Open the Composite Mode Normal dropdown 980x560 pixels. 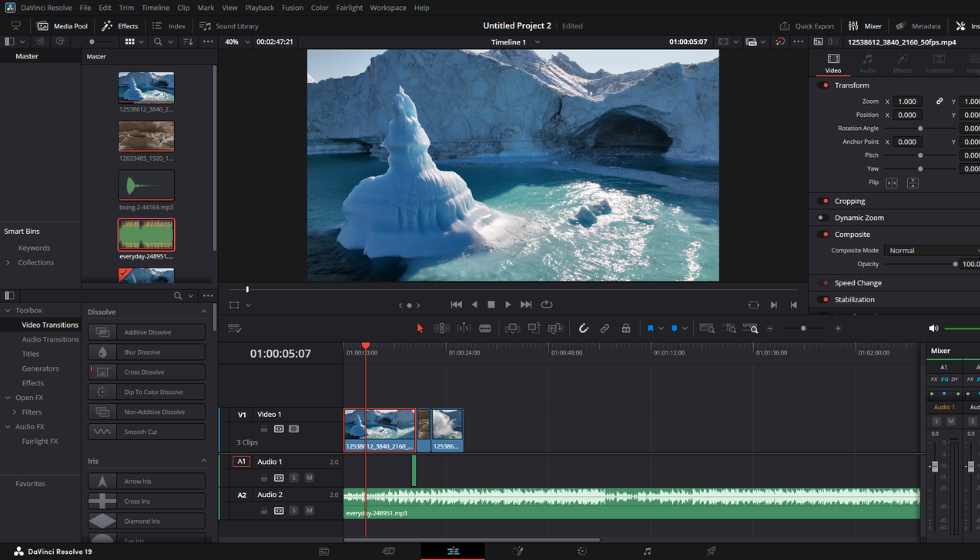[932, 250]
